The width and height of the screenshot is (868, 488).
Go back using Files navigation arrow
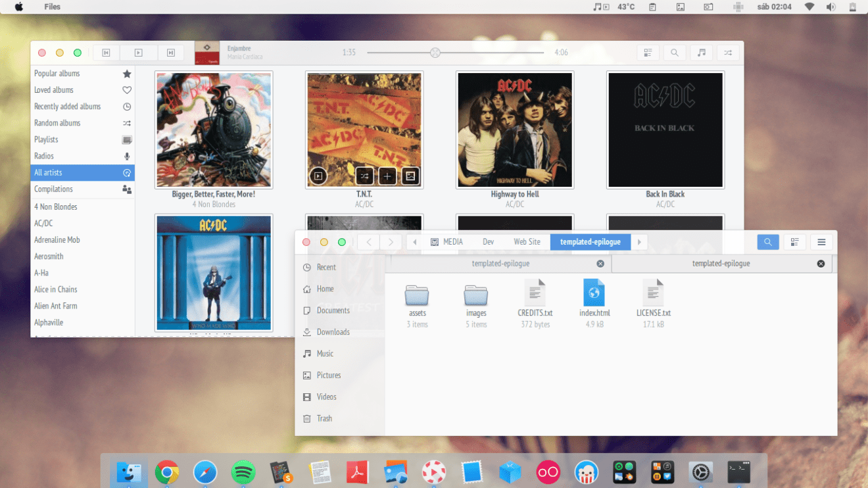tap(368, 242)
